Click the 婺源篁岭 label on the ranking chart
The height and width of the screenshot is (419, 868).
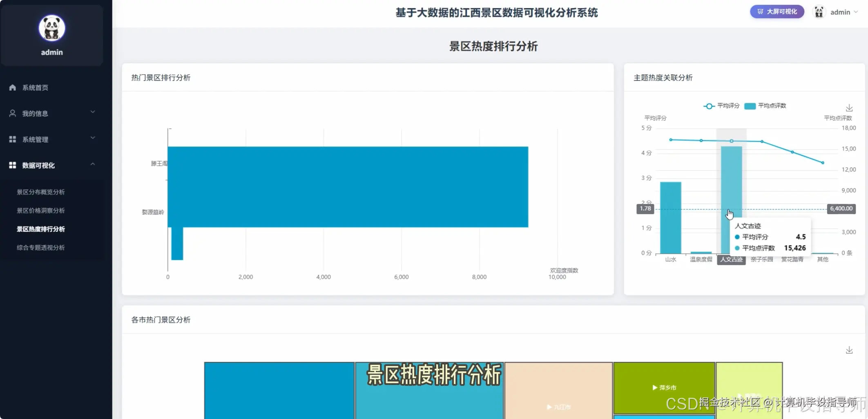[x=153, y=212]
